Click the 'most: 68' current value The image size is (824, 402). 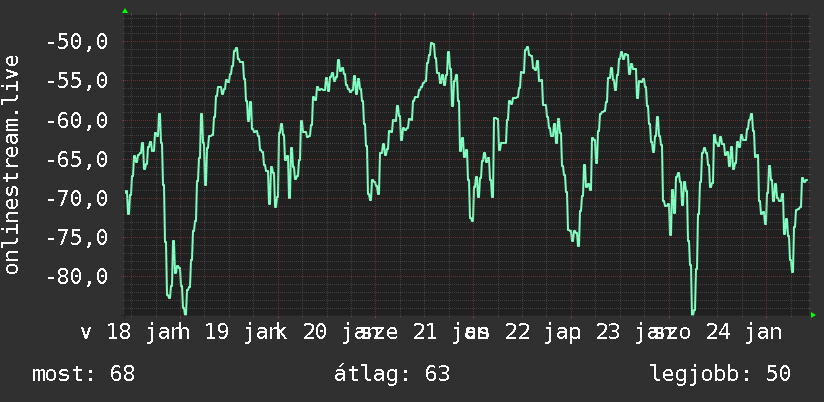coord(84,374)
